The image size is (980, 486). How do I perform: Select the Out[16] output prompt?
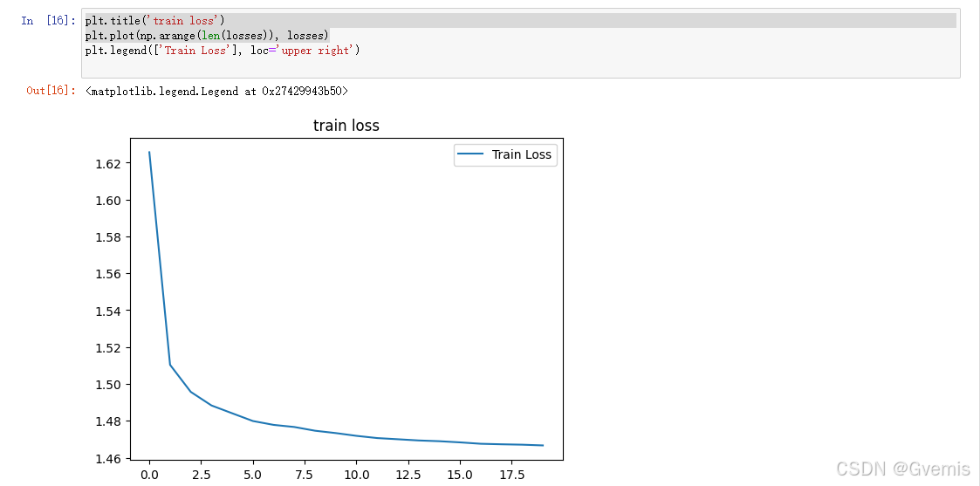pyautogui.click(x=51, y=92)
